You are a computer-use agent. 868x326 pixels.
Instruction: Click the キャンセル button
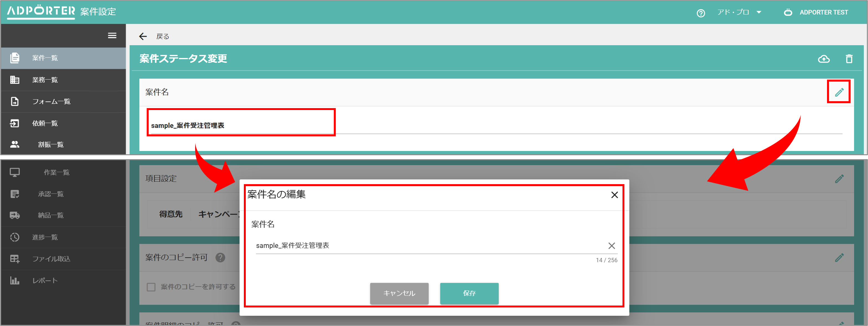[399, 293]
